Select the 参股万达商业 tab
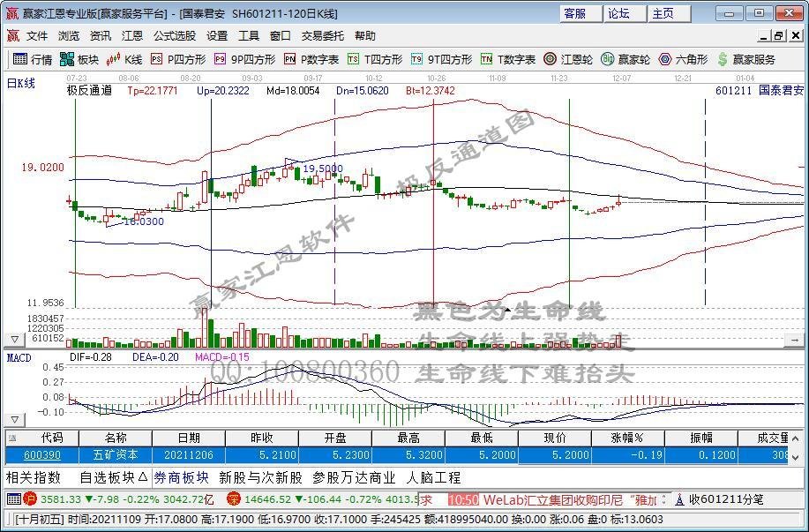 [354, 477]
